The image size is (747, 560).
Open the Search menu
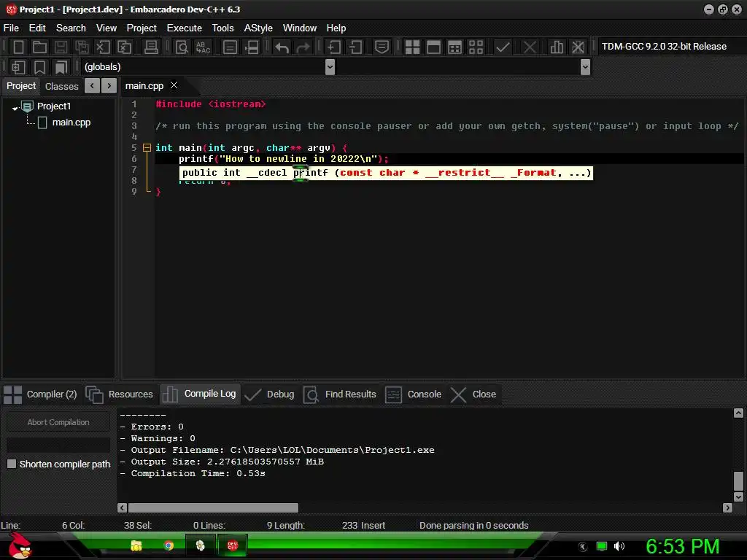pos(71,28)
